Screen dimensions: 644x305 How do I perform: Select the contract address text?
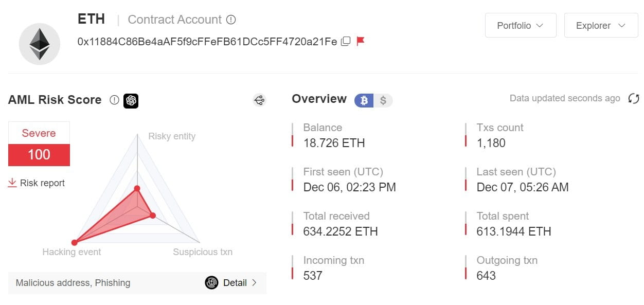pos(207,42)
